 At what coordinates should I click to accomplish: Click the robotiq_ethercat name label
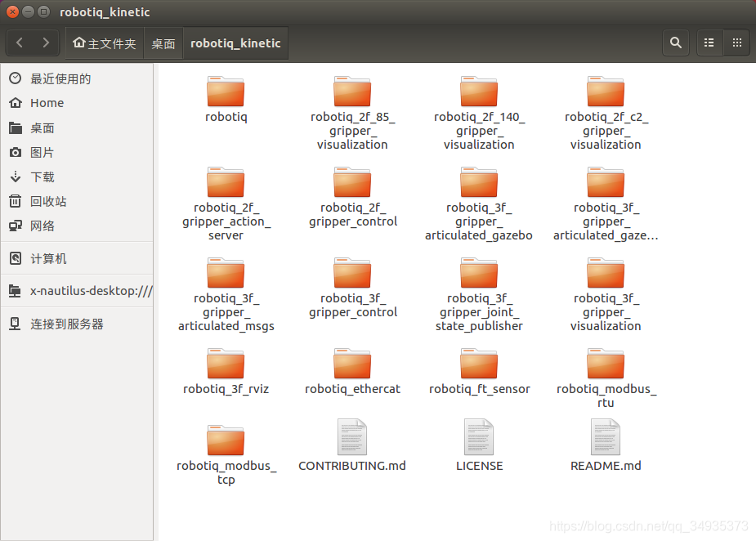coord(352,389)
